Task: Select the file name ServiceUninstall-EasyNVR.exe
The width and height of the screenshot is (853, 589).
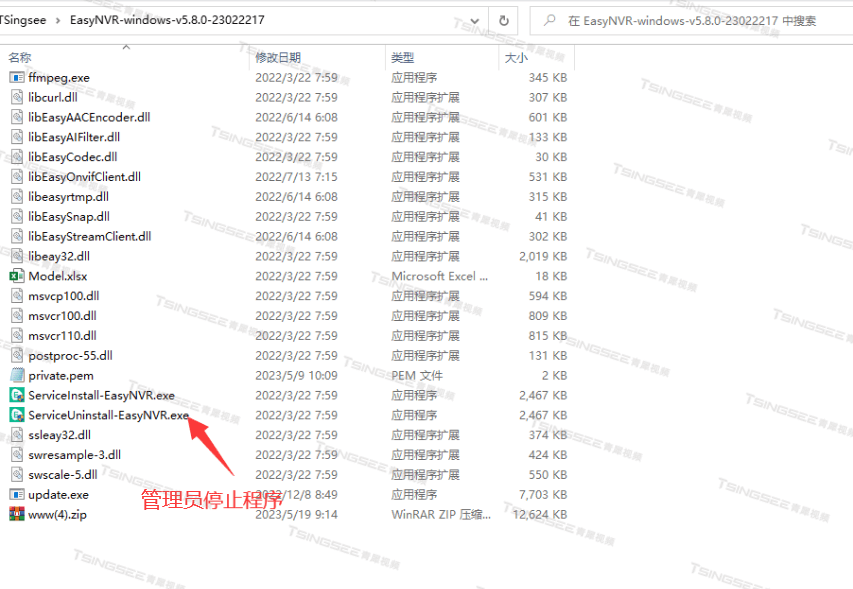Action: 109,416
